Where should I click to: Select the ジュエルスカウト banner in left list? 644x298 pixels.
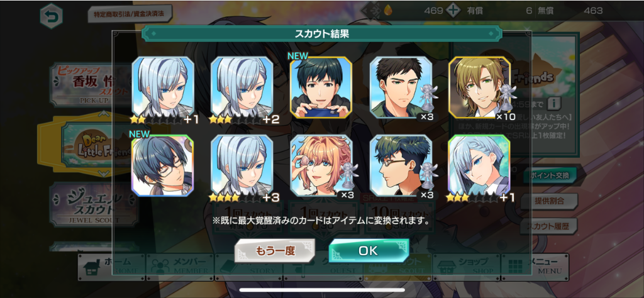coord(94,205)
